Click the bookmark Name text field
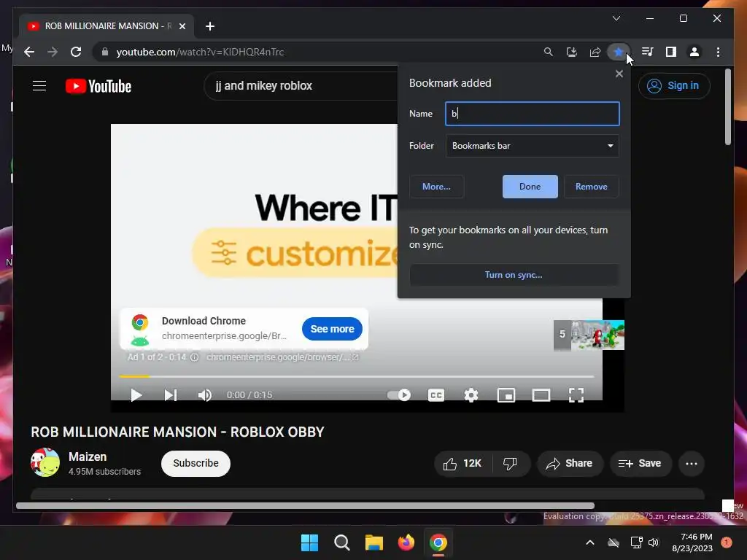Image resolution: width=747 pixels, height=560 pixels. [532, 114]
